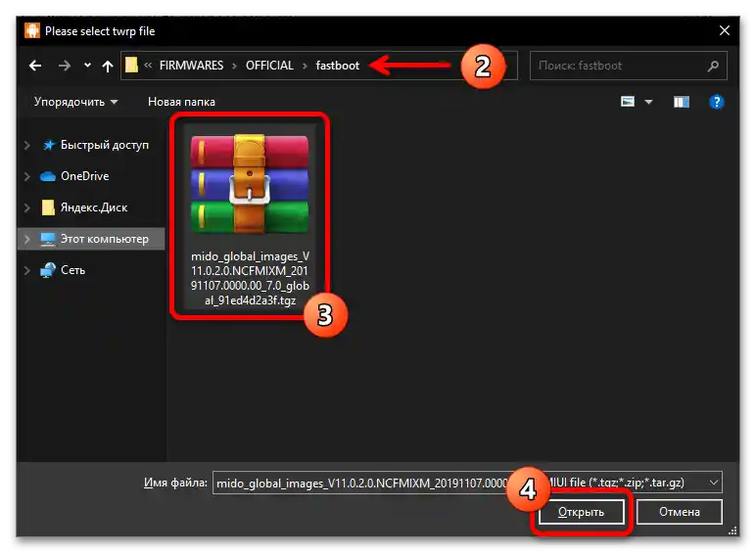Select the mido_global_images tgz archive thumbnail

[x=250, y=184]
